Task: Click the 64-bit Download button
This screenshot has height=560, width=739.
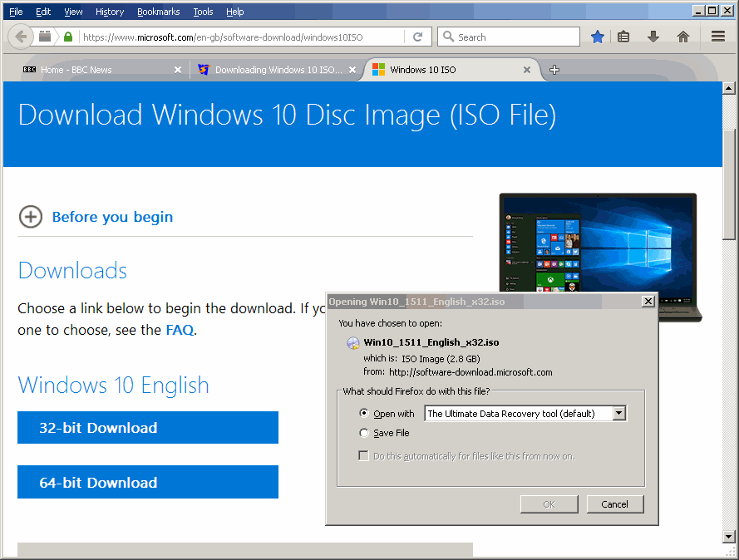Action: [x=147, y=483]
